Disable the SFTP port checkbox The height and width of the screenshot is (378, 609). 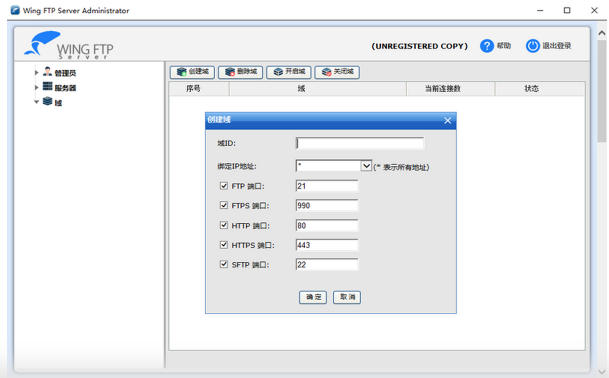coord(224,264)
